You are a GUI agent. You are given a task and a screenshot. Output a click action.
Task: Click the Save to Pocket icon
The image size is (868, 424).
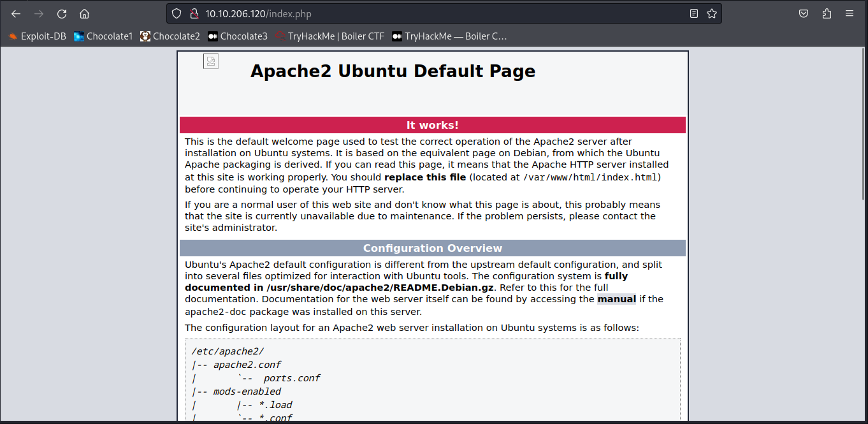point(804,13)
